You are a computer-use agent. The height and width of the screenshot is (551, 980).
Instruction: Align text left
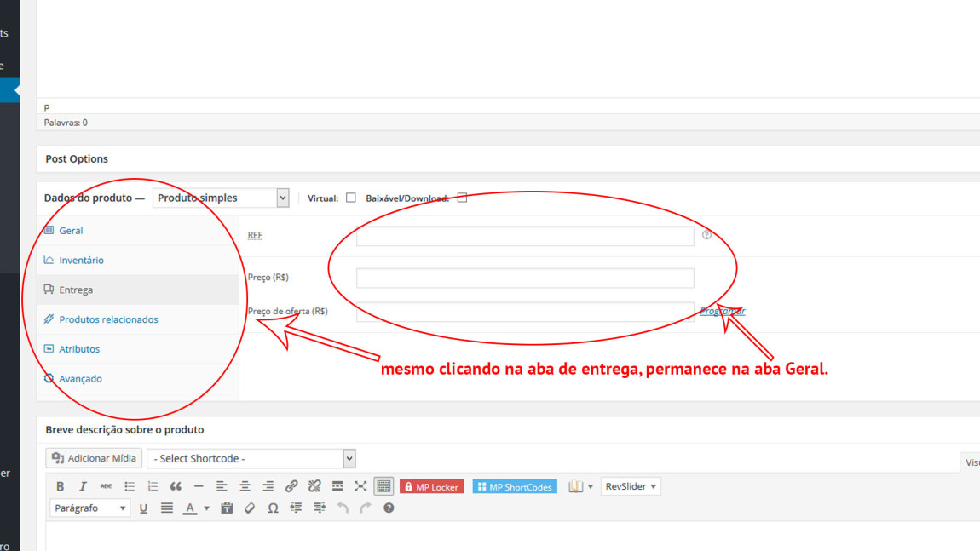pyautogui.click(x=222, y=486)
